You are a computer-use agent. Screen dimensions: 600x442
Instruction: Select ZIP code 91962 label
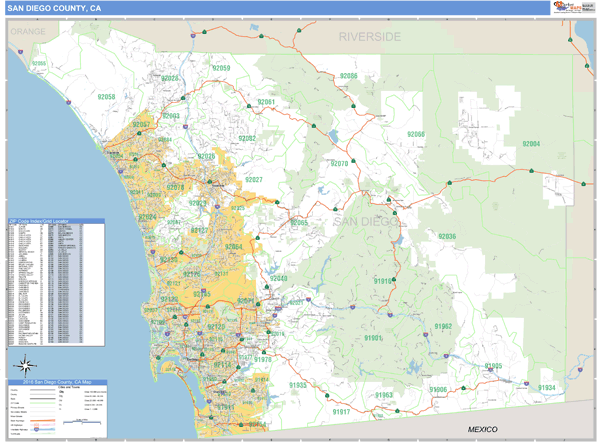tap(443, 326)
